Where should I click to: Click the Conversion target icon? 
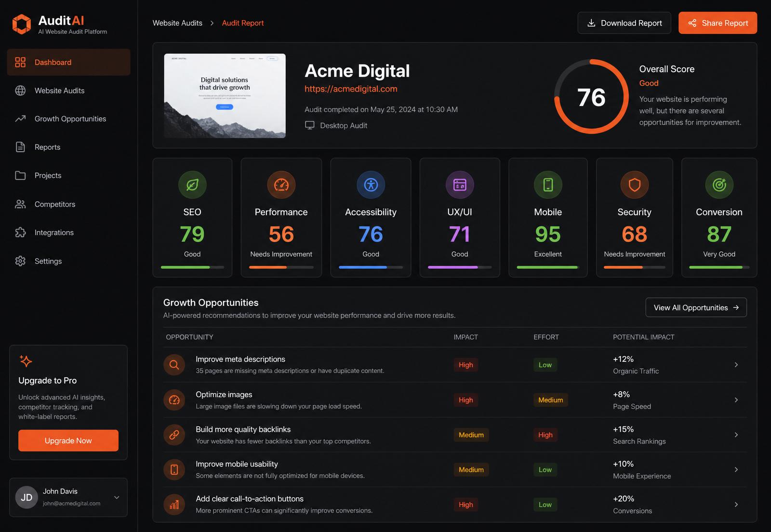click(719, 185)
